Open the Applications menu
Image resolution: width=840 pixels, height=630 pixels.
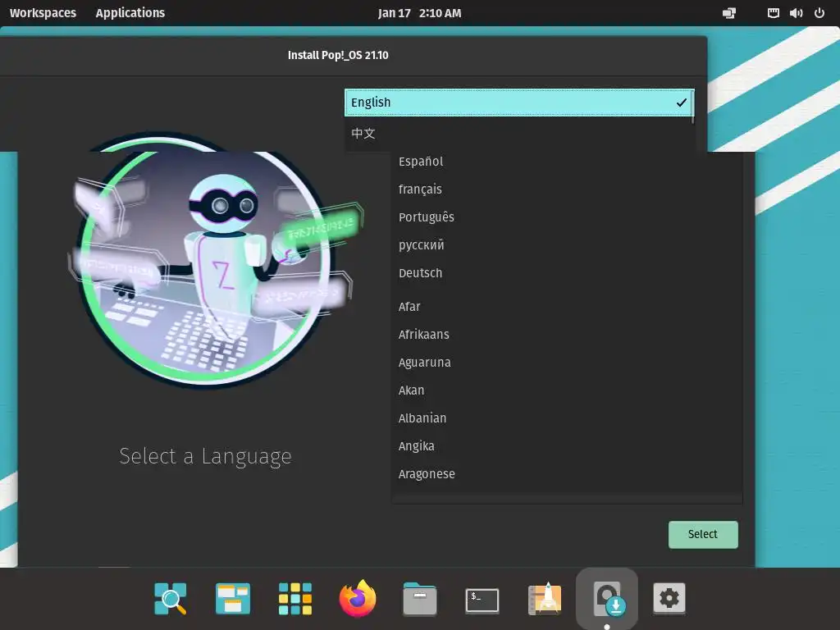pos(130,13)
